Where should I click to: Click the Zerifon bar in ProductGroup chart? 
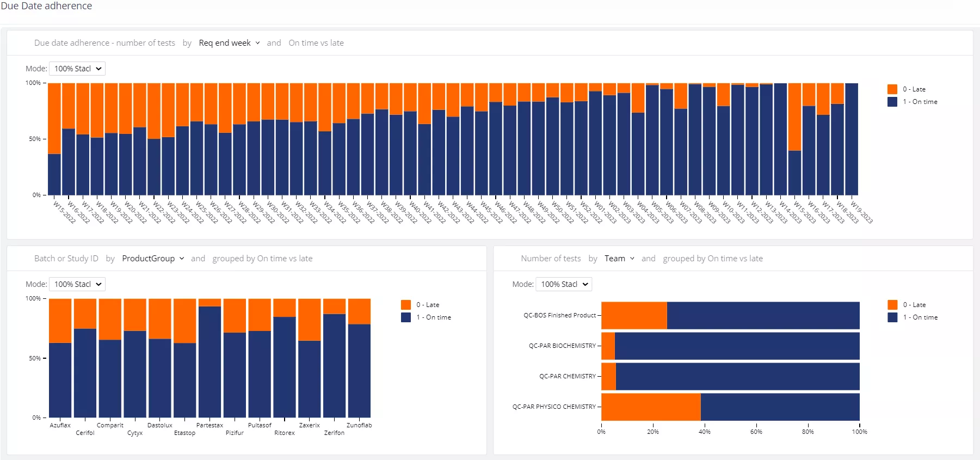pos(334,358)
